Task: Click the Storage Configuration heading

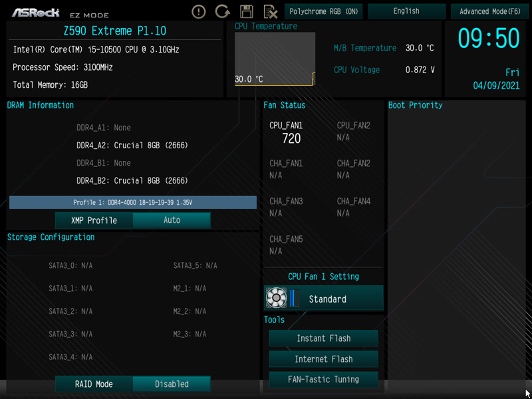Action: (x=51, y=237)
